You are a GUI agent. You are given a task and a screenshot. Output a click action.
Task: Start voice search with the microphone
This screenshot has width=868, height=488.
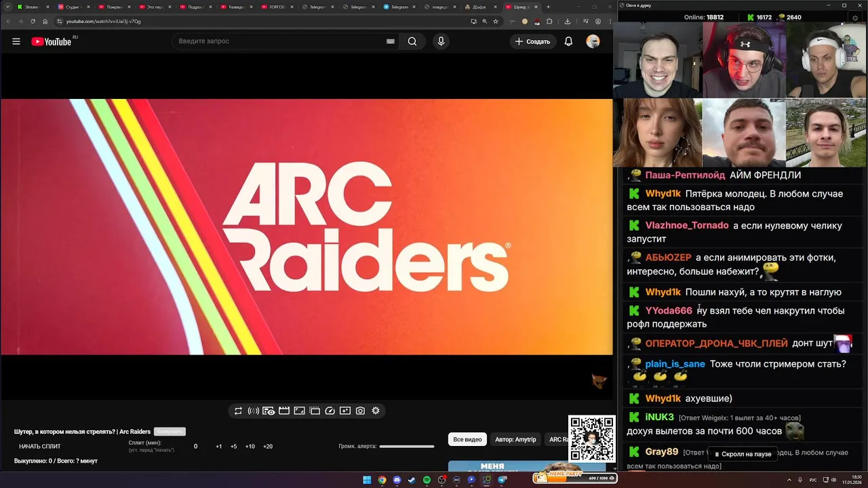pos(441,41)
